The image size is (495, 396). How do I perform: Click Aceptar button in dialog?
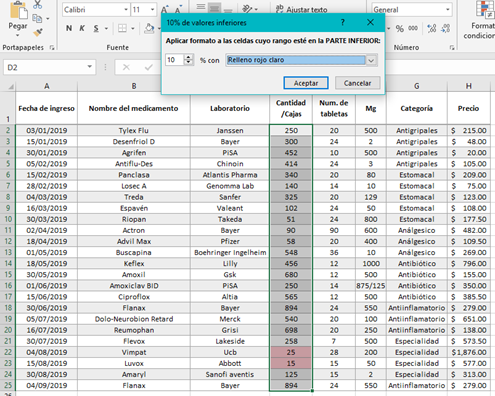[x=306, y=83]
